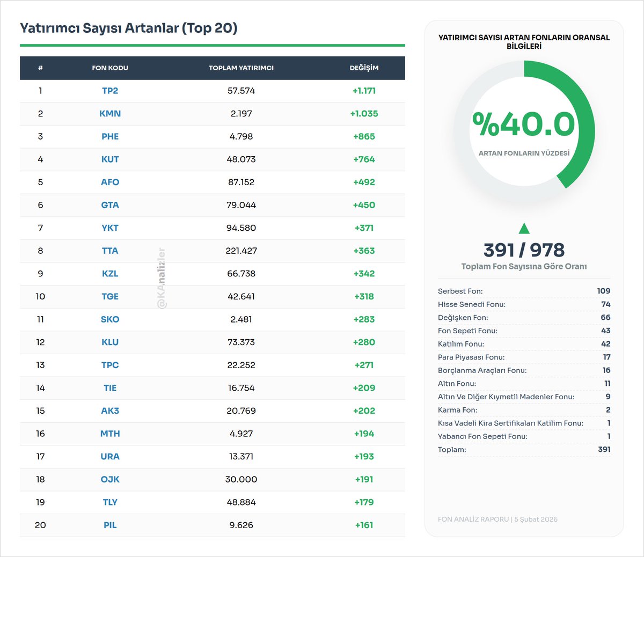Click the Fon Sepeti Fonu row label
The width and height of the screenshot is (644, 644).
(x=467, y=331)
